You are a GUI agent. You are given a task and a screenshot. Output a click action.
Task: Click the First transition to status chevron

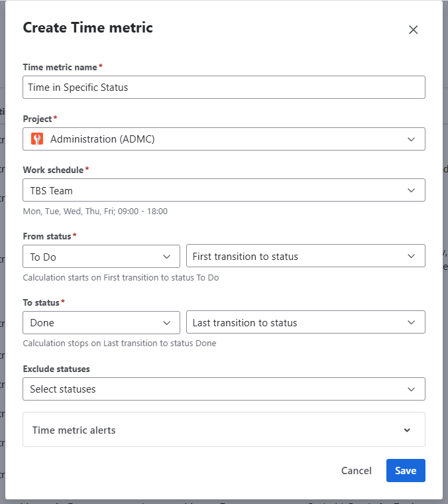tap(412, 257)
